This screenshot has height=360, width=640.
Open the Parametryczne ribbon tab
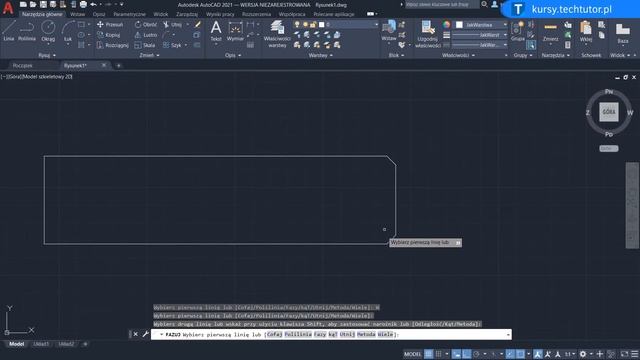(x=129, y=14)
